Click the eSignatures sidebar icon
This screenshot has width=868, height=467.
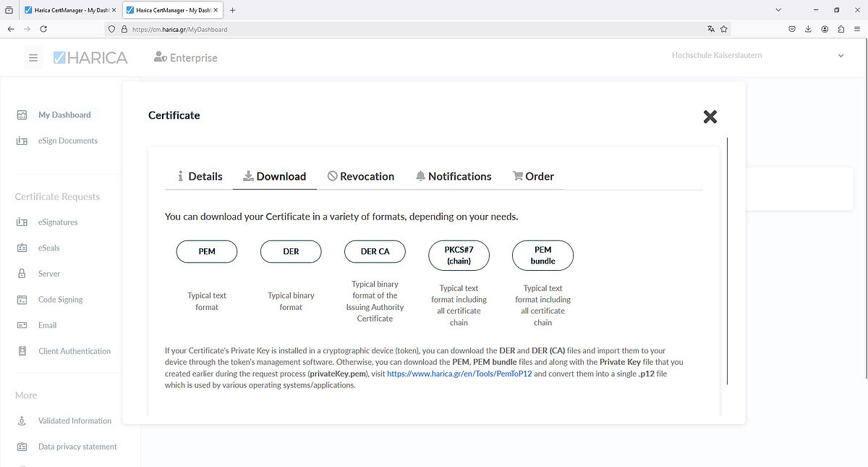tap(22, 222)
